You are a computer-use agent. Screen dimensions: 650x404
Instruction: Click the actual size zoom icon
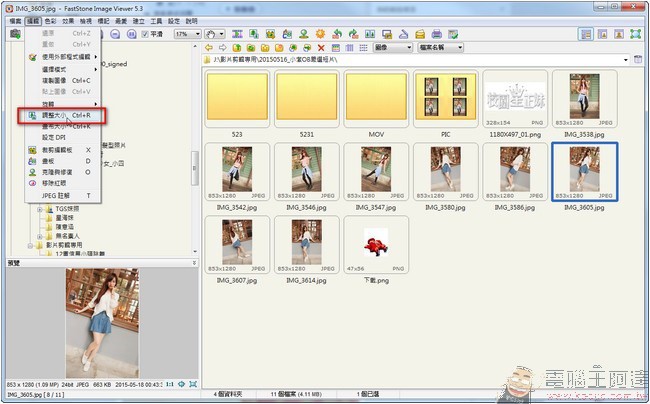(131, 34)
